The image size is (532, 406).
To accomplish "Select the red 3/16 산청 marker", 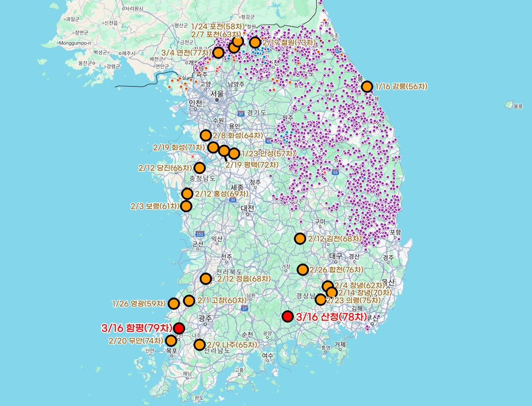I will point(288,317).
